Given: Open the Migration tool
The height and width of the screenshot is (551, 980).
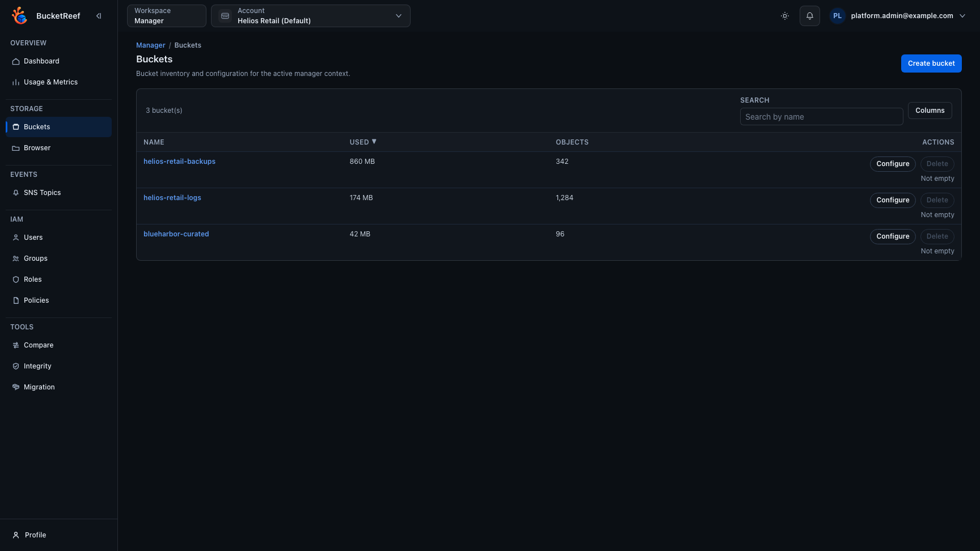Looking at the screenshot, I should tap(58, 387).
